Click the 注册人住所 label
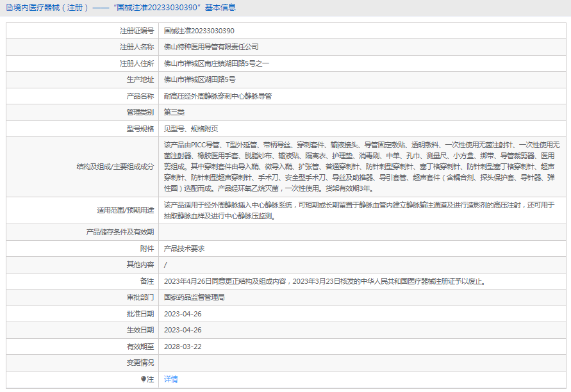The height and width of the screenshot is (392, 571). point(137,63)
